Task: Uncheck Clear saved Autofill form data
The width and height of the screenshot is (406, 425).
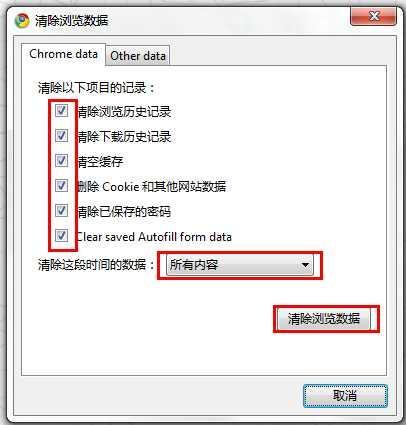Action: [x=61, y=235]
